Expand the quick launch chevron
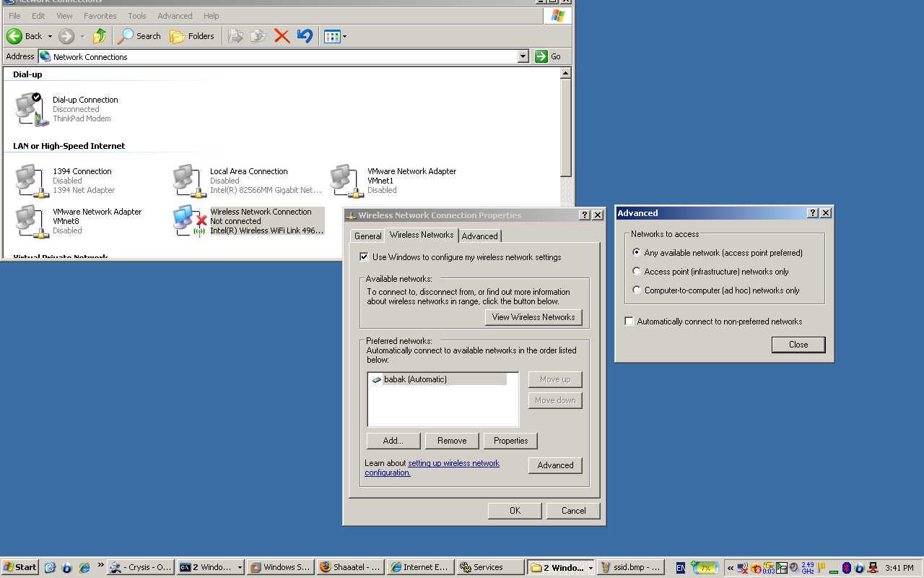The width and height of the screenshot is (924, 578). tap(100, 566)
